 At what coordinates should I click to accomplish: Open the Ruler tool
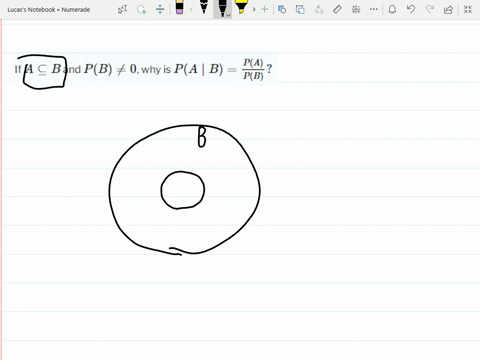tap(337, 9)
